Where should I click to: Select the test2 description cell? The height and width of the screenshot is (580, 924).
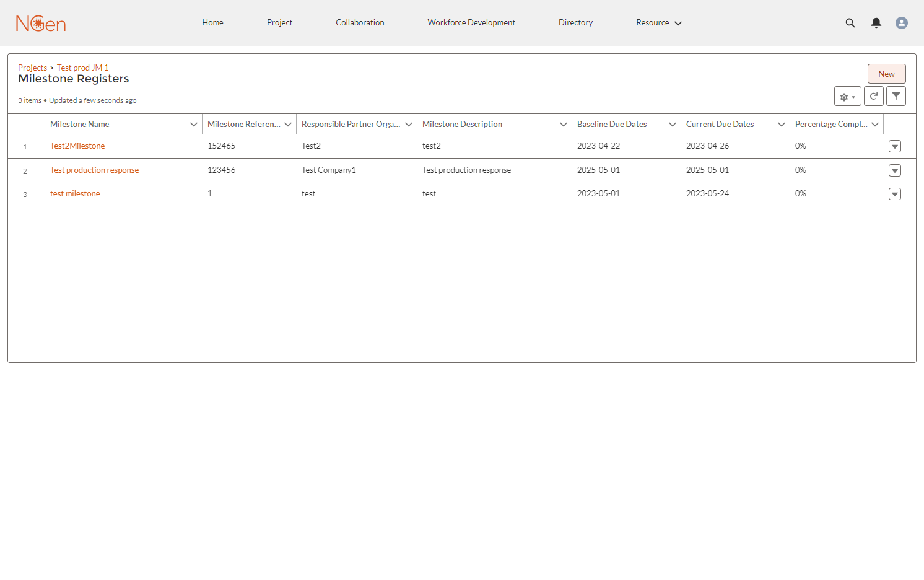[432, 146]
